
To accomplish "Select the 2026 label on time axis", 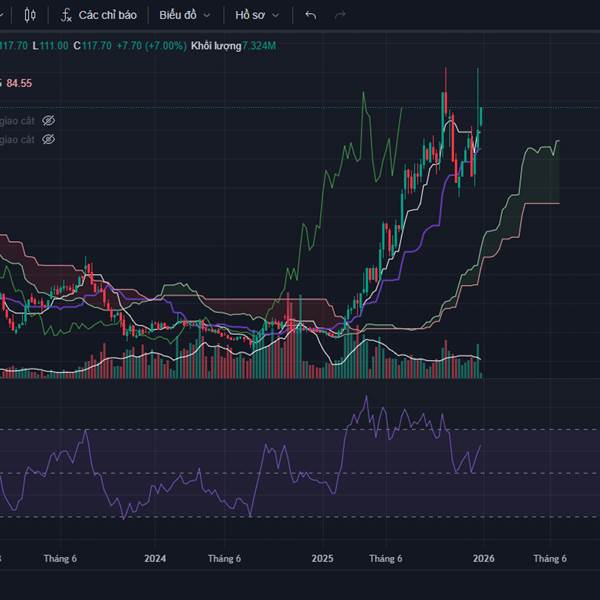I will 483,559.
